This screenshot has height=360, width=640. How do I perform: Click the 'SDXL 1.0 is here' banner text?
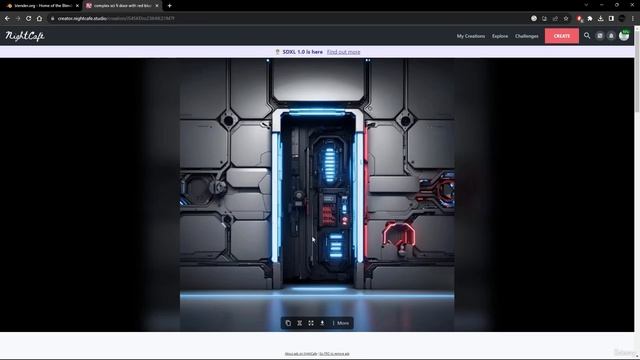click(302, 52)
